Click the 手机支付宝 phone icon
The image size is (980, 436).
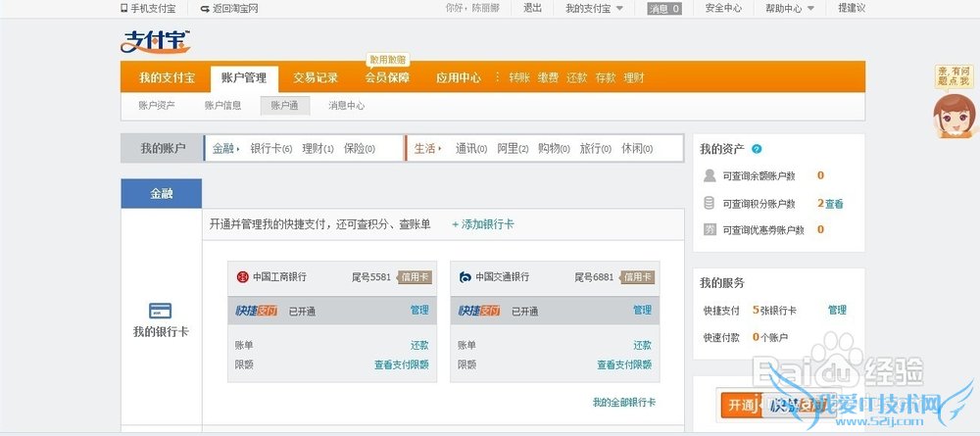tap(124, 8)
